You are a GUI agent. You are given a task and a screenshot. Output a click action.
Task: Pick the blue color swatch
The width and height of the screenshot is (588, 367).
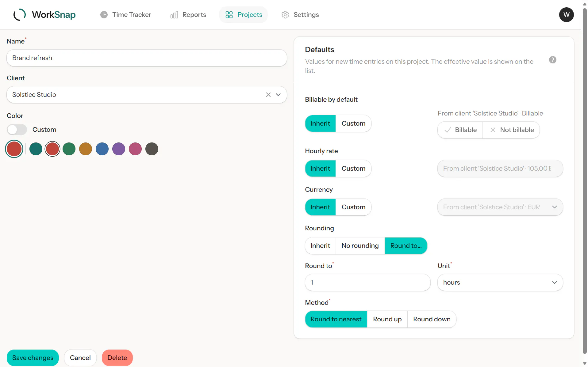pos(102,149)
